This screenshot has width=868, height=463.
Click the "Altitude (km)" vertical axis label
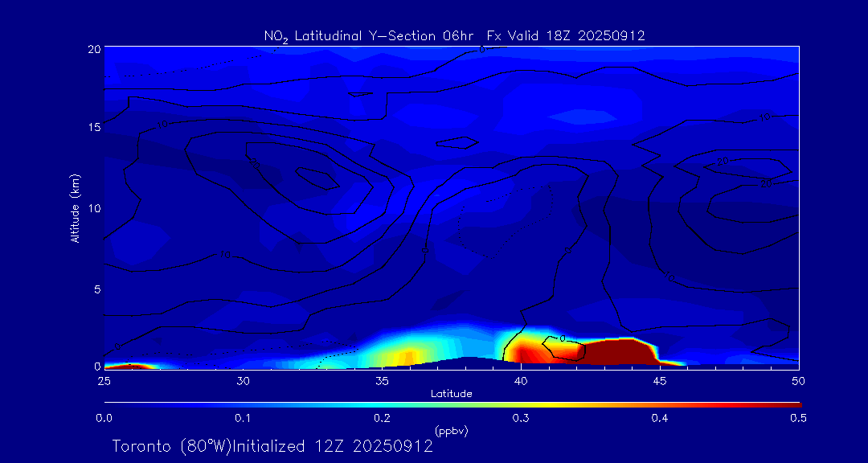point(75,207)
